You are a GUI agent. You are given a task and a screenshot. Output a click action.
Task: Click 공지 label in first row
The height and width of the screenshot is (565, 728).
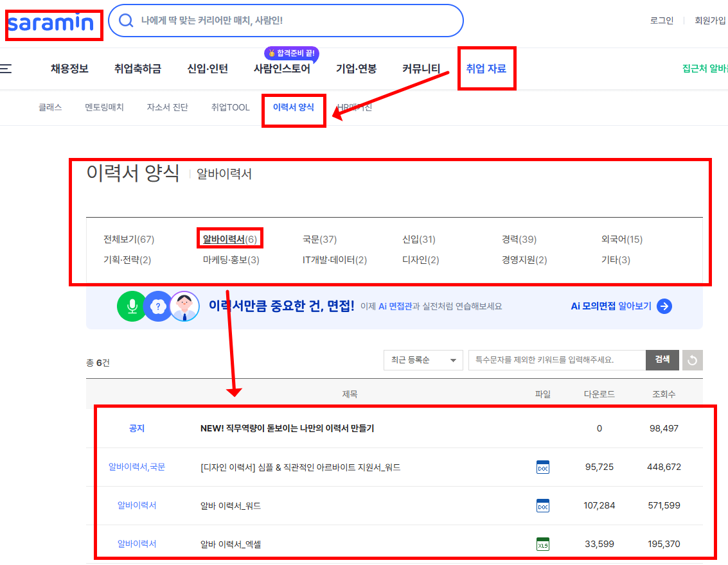pos(137,429)
